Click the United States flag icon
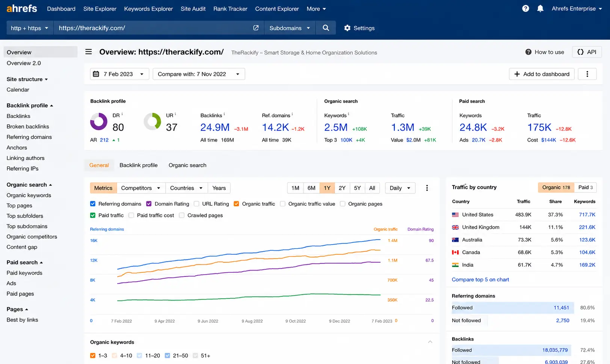Image resolution: width=610 pixels, height=364 pixels. click(x=455, y=215)
